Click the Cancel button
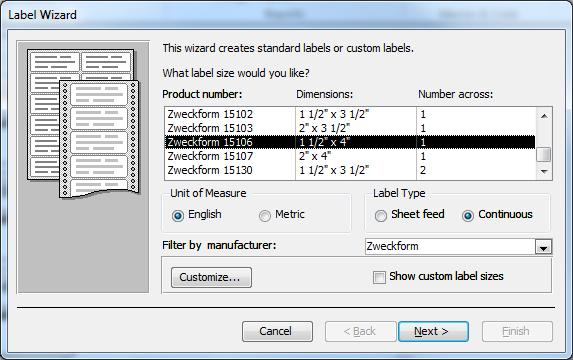The height and width of the screenshot is (360, 573). click(x=277, y=331)
